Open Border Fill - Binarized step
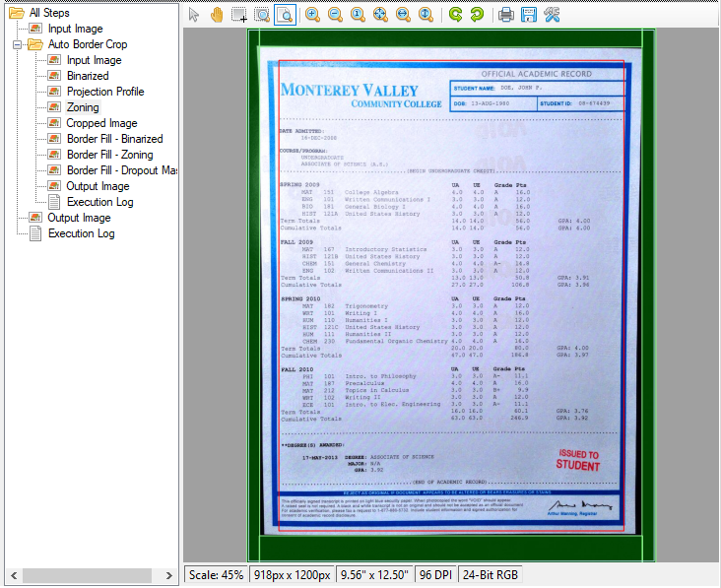 pos(114,139)
